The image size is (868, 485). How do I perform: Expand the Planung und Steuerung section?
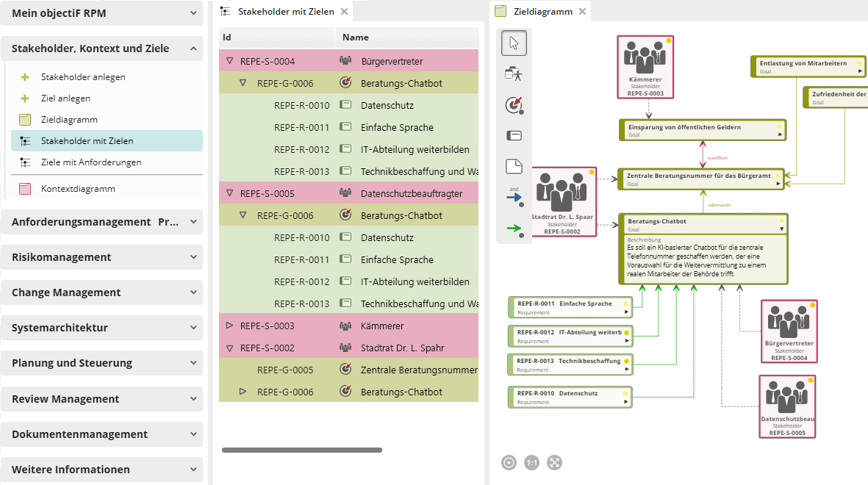tap(193, 362)
